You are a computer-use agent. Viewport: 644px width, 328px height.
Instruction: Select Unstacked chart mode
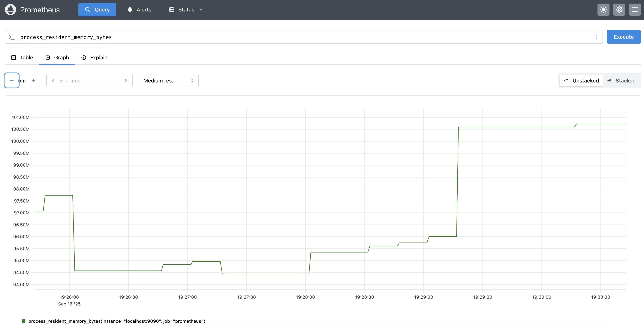[581, 81]
